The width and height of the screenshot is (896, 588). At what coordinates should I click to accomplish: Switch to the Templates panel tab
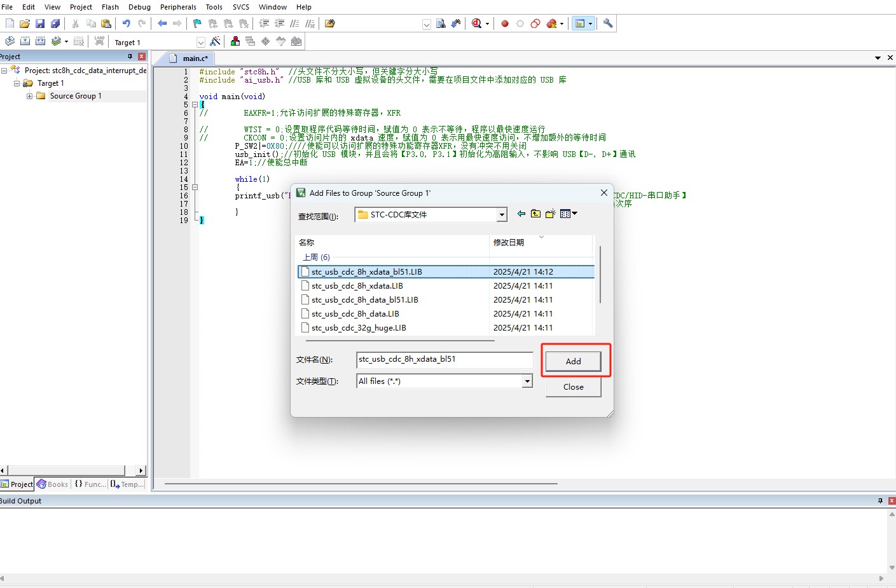point(127,484)
